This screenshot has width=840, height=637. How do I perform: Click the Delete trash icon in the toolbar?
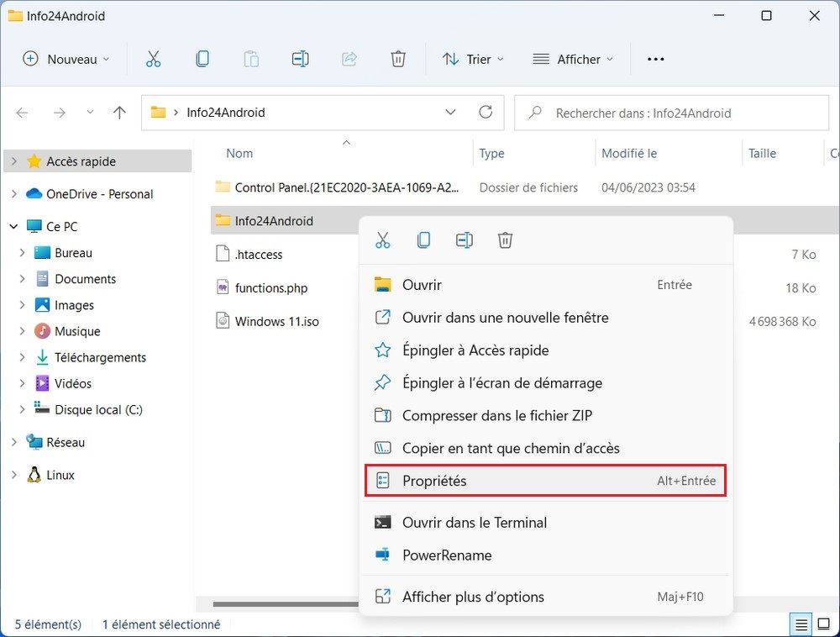pos(398,59)
